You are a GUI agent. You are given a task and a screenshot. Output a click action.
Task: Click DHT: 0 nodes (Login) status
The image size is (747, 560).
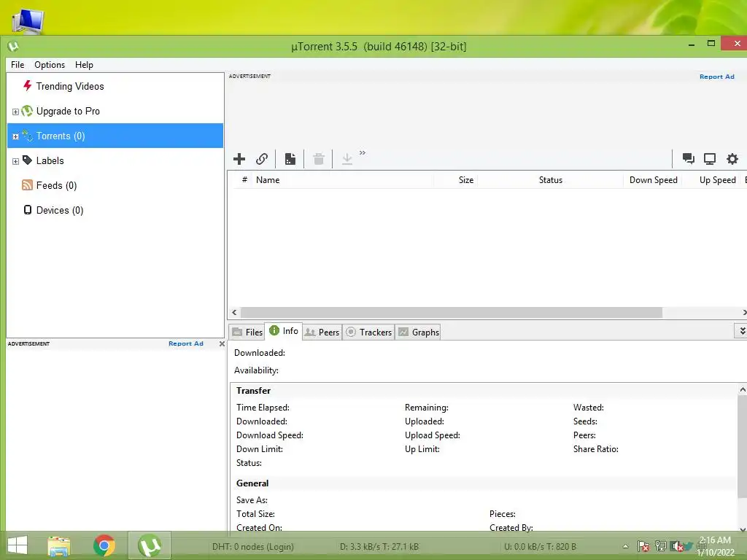click(253, 547)
